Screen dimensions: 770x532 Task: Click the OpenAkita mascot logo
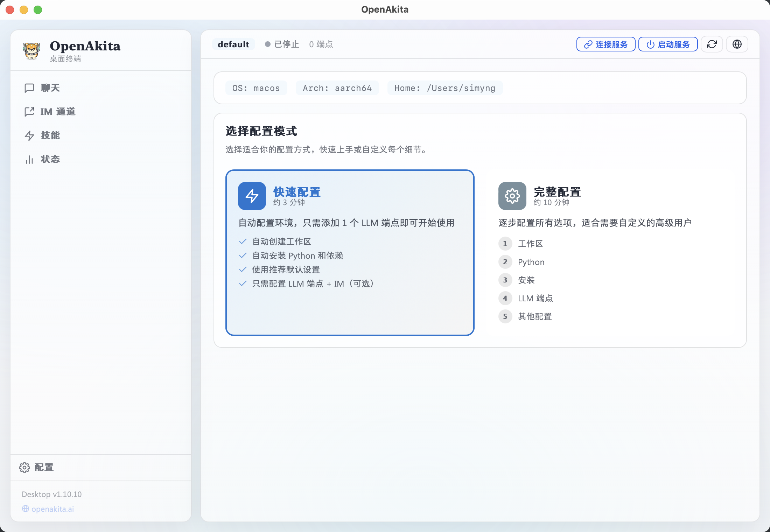click(x=32, y=50)
